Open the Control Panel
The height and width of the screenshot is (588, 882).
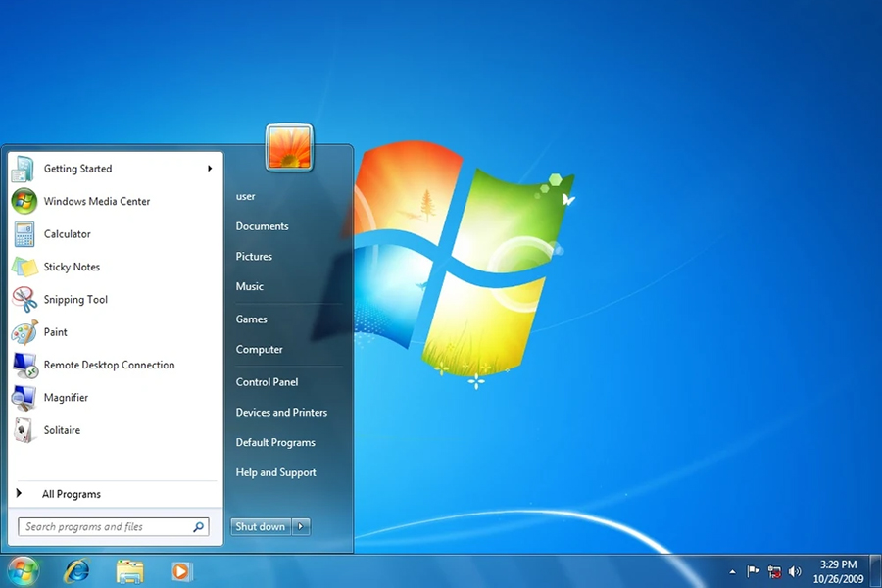[x=266, y=381]
